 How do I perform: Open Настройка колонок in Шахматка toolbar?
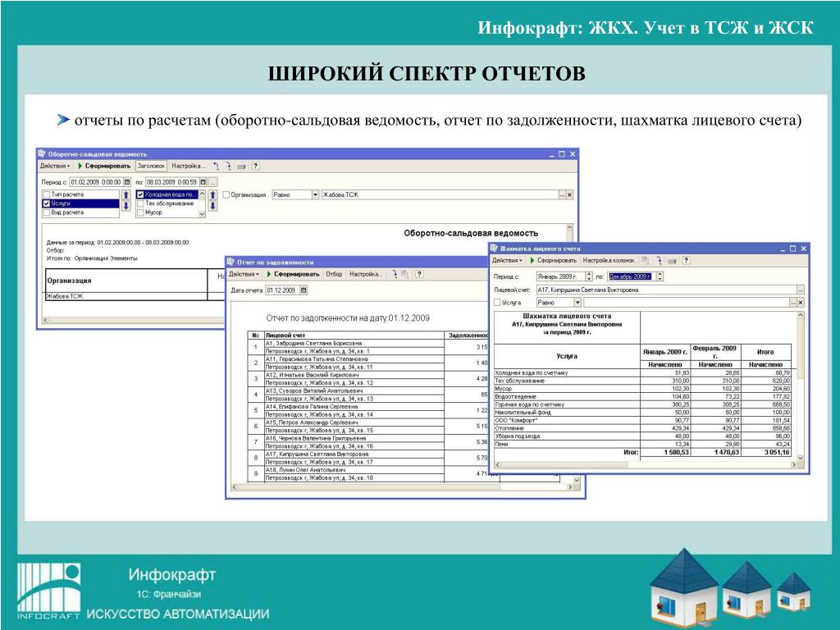tap(609, 260)
